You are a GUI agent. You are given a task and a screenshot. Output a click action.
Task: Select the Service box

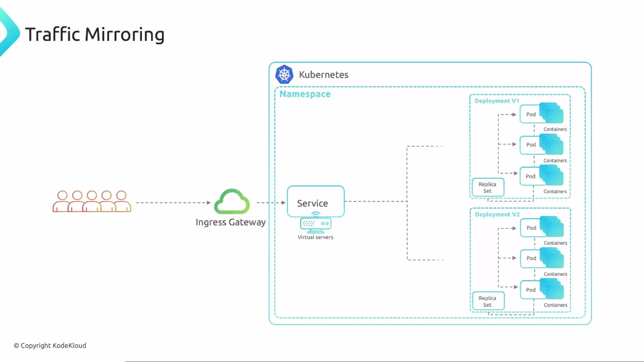pos(316,201)
